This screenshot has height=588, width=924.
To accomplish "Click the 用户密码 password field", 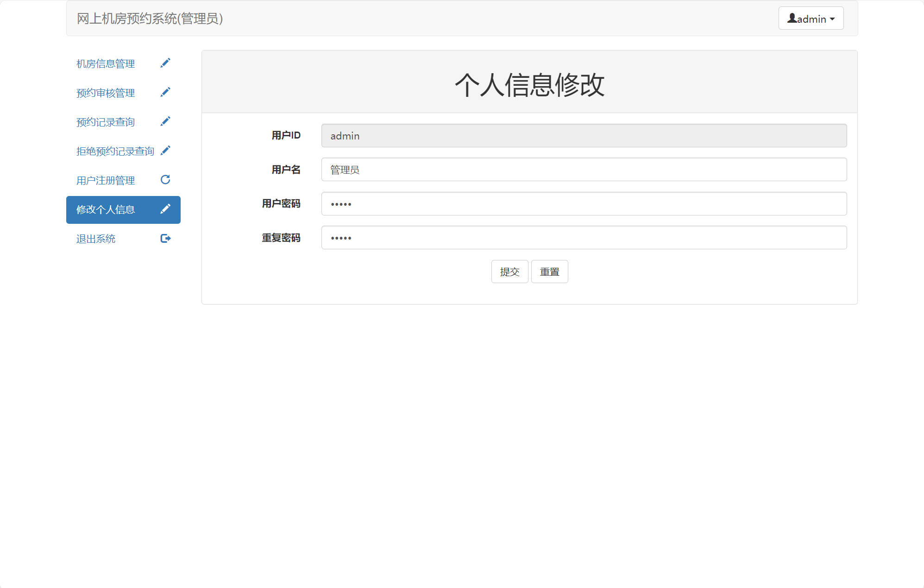I will click(584, 204).
